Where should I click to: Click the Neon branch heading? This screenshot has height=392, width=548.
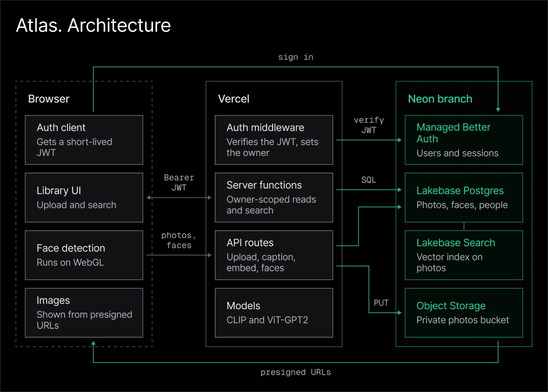[x=440, y=99]
